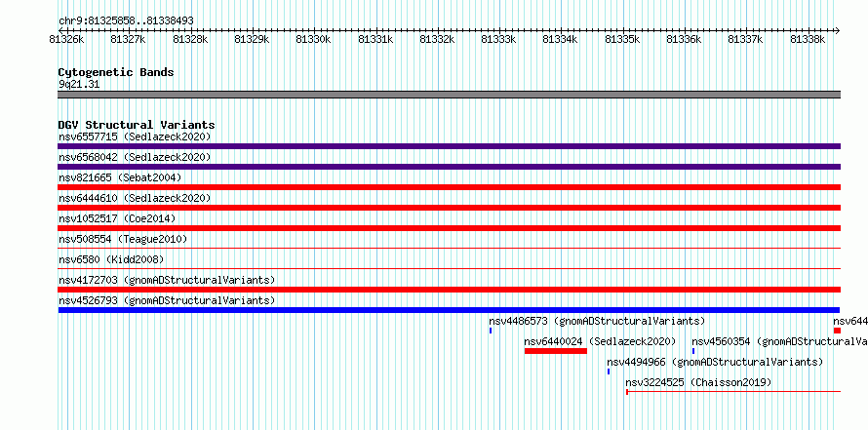Select the red nsv821665 variant bar
Viewport: 868px width, 430px height.
click(449, 187)
